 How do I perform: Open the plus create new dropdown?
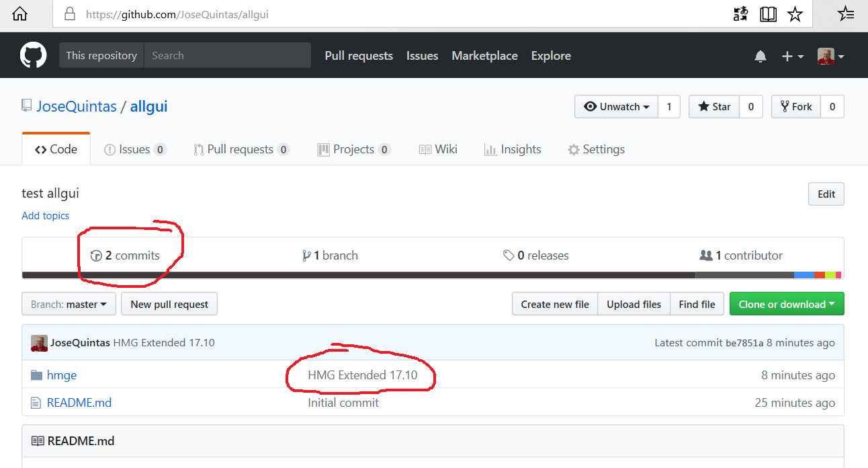coord(793,56)
